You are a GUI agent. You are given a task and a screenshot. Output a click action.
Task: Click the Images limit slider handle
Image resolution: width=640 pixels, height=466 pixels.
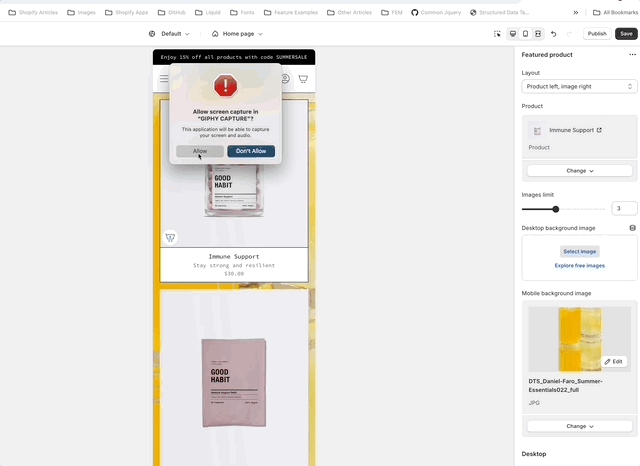(556, 209)
